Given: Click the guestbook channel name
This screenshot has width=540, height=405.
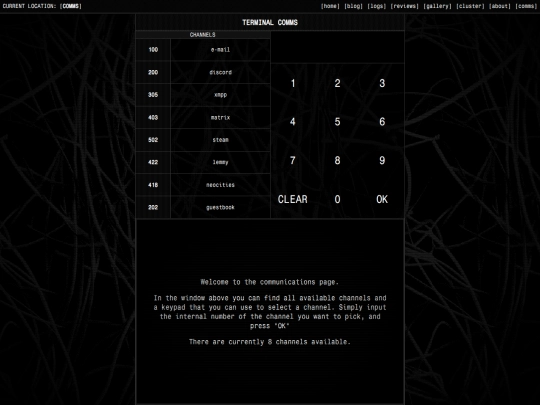Looking at the screenshot, I should pos(220,207).
